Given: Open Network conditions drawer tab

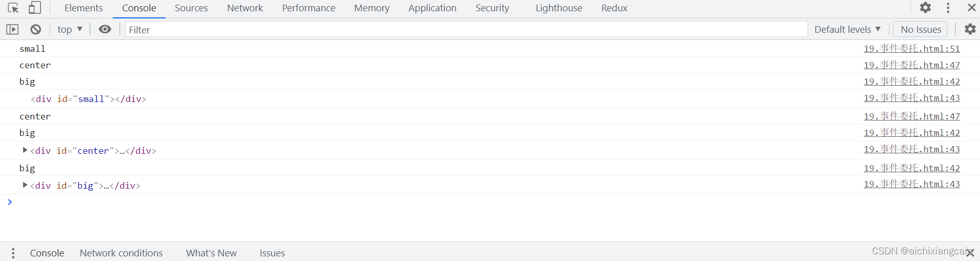Looking at the screenshot, I should [121, 253].
